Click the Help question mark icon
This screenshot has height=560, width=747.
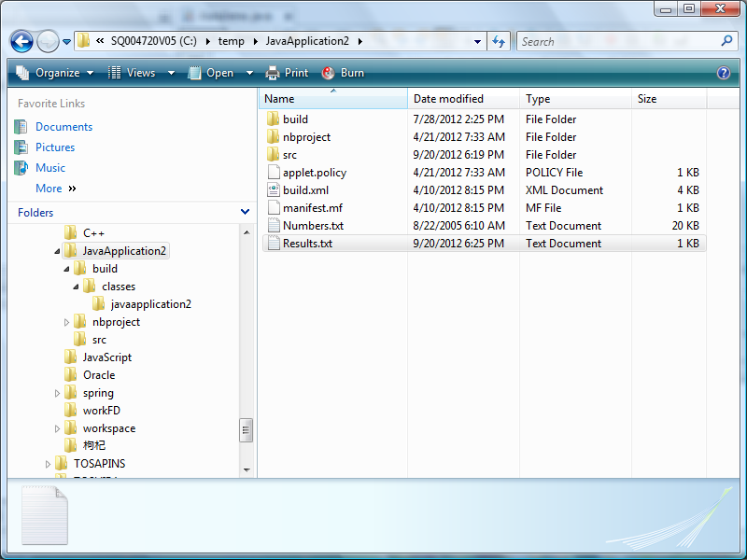click(x=724, y=73)
